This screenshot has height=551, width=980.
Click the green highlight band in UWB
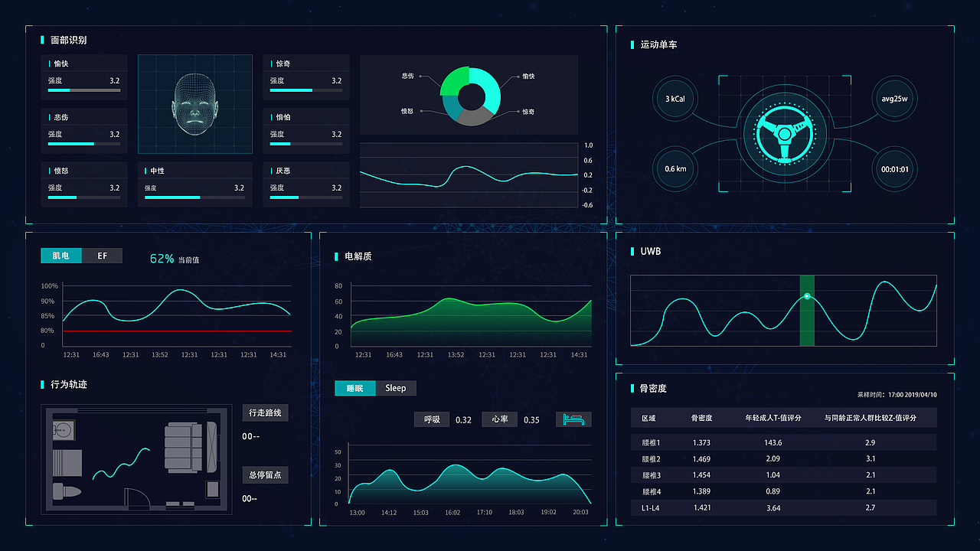click(x=807, y=311)
